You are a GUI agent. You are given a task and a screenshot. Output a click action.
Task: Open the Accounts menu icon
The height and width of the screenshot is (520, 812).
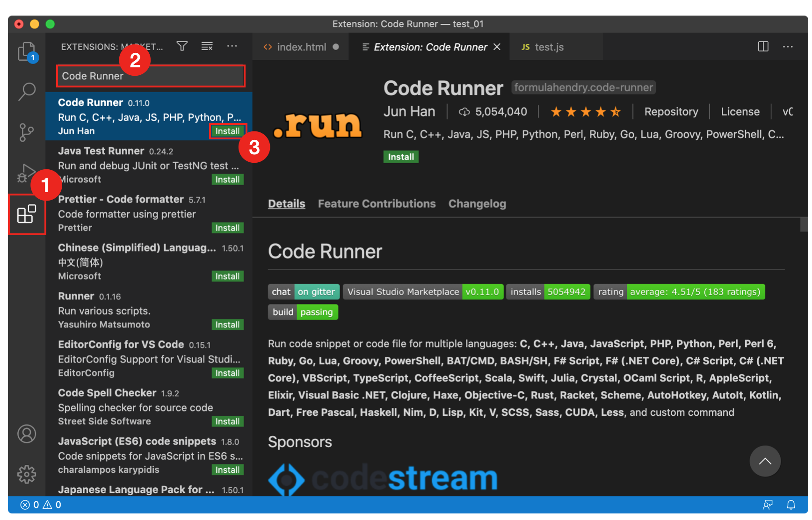[27, 434]
